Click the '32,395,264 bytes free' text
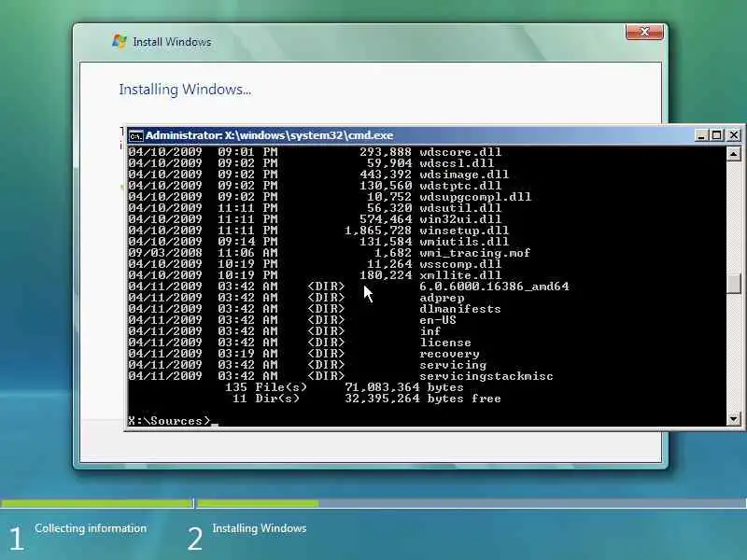 click(423, 399)
